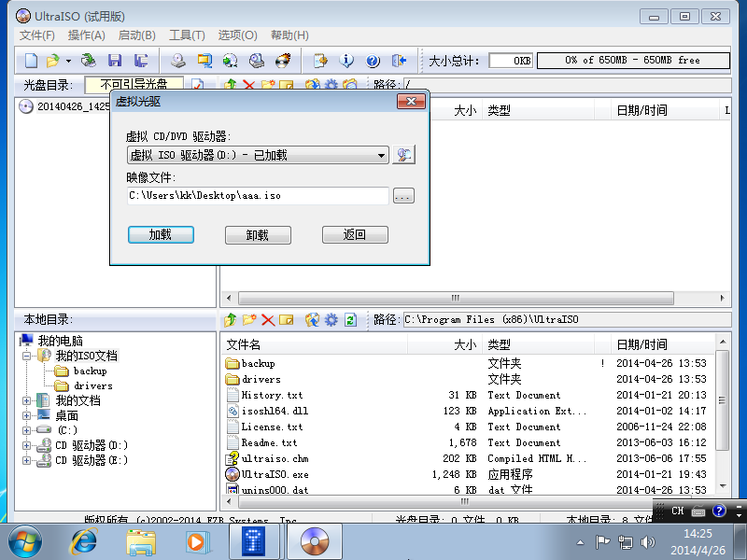Select the isoshl64.dll file row

click(468, 411)
